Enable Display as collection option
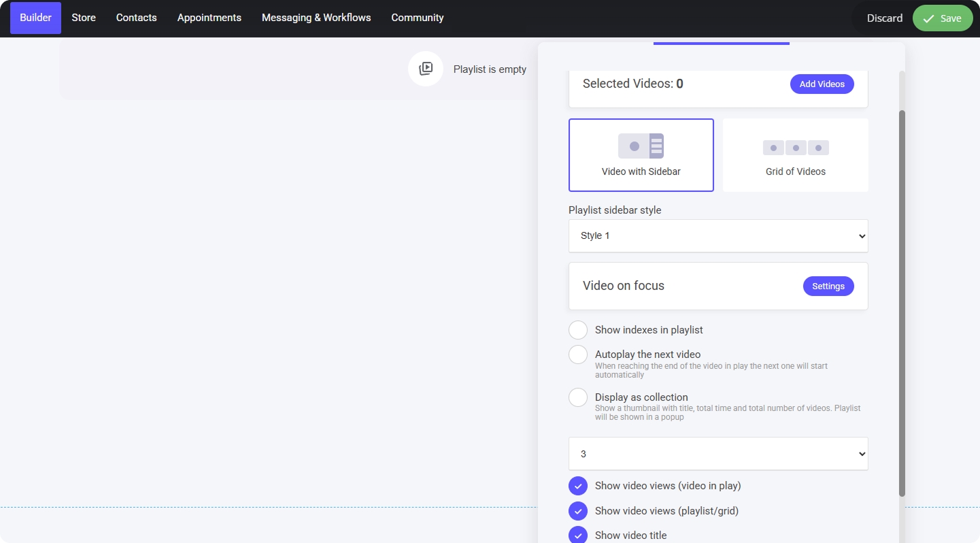The width and height of the screenshot is (980, 543). coord(578,397)
